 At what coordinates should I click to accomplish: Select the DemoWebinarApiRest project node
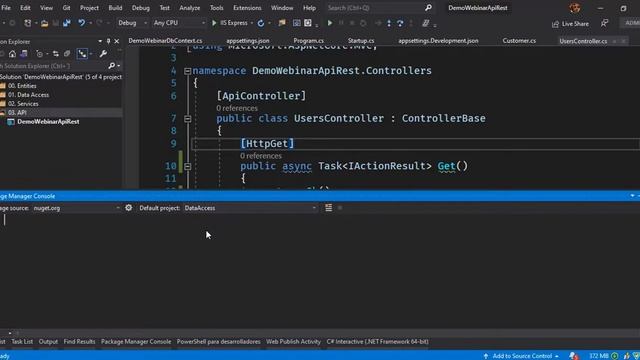[48, 122]
